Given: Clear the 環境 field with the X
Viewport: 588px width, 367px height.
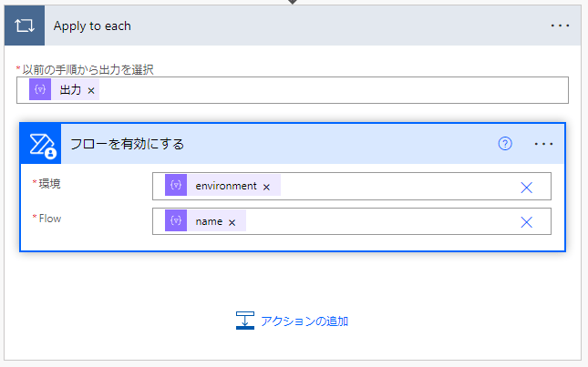Looking at the screenshot, I should coord(526,187).
